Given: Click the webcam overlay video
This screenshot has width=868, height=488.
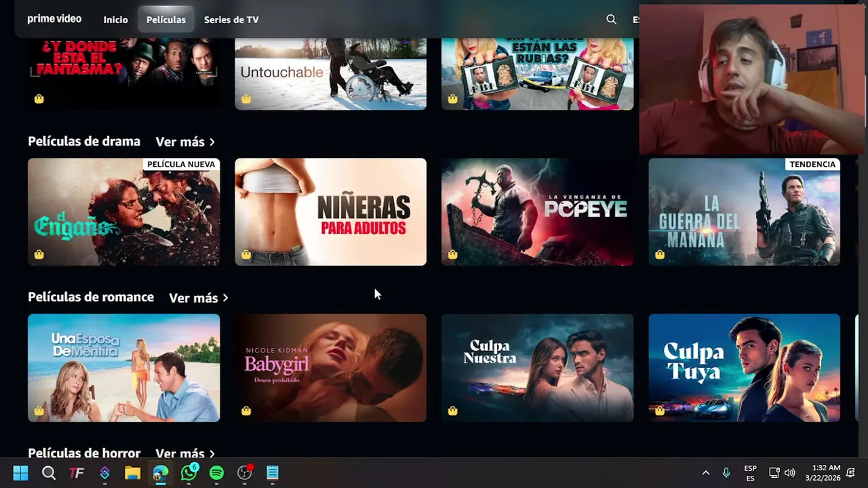Looking at the screenshot, I should click(752, 80).
